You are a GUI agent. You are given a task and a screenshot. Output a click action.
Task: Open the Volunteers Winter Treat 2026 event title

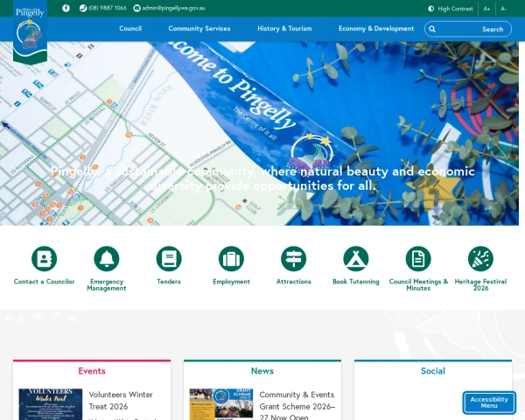pyautogui.click(x=121, y=401)
